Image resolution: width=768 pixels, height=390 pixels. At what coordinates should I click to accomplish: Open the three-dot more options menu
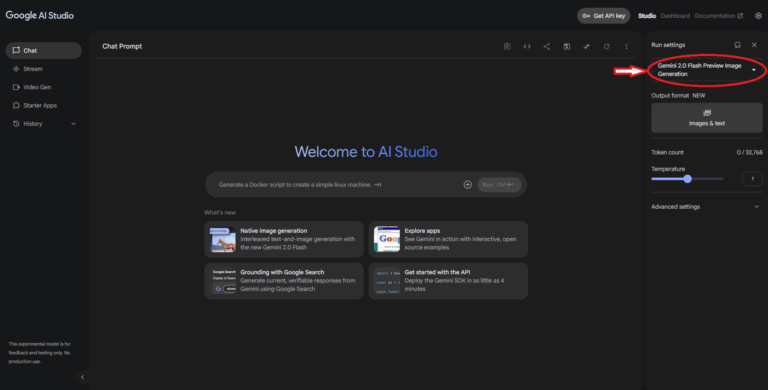[626, 47]
